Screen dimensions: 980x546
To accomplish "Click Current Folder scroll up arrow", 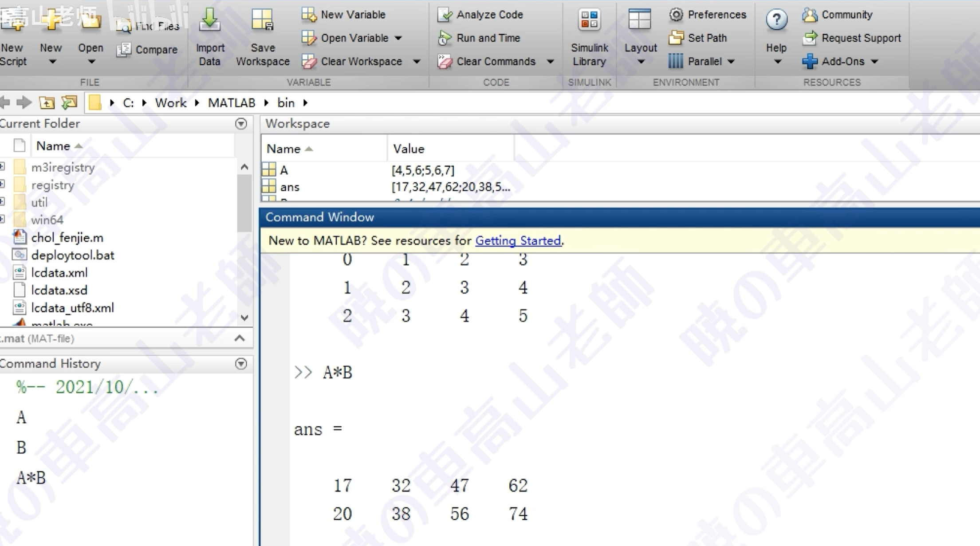I will click(244, 167).
